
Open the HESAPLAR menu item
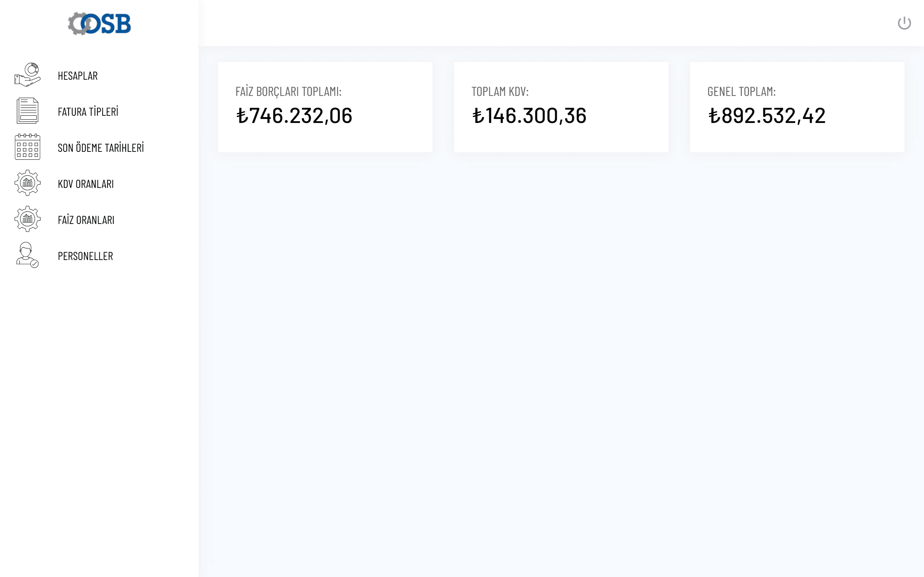pos(78,76)
